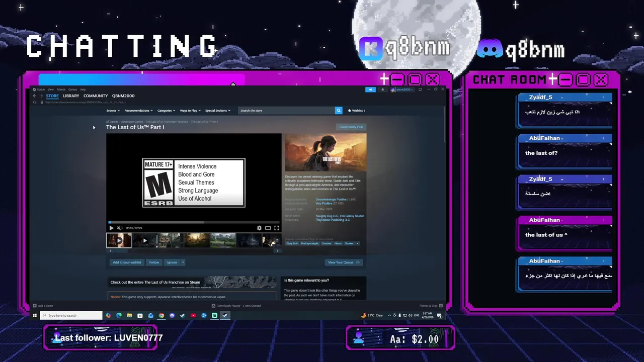Open the qbnm2000 account dropdown
Viewport: 644px width, 362px height.
(404, 89)
